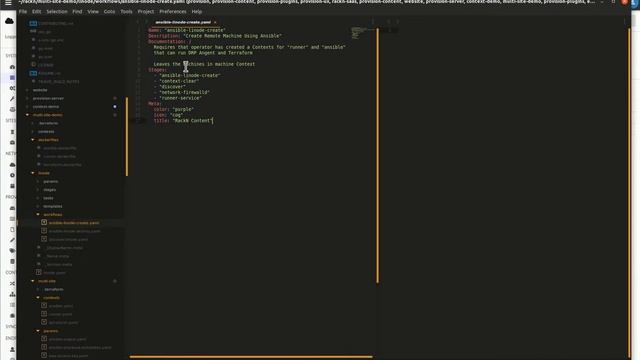Click the 'Stages:' key in the editor
The height and width of the screenshot is (360, 640).
click(158, 70)
